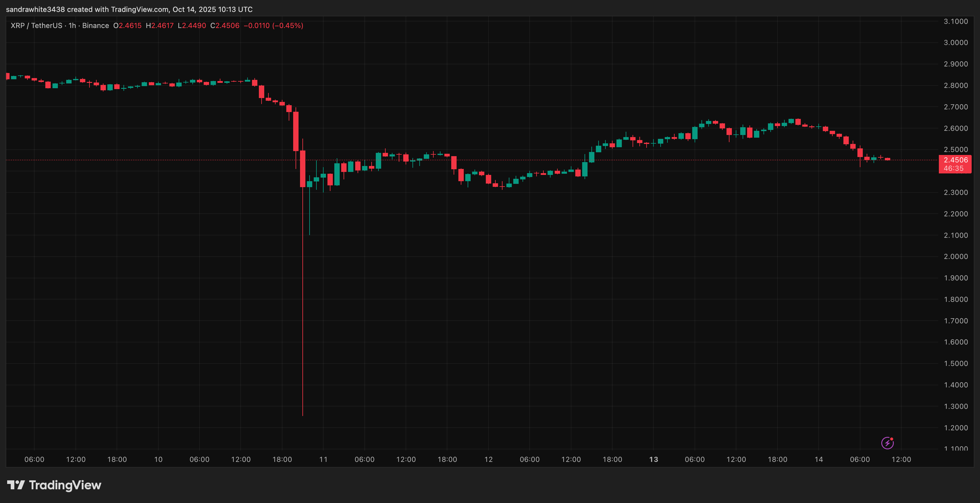Click the bottom tip of the long red wick
Screen dimensions: 980x503
pos(303,415)
